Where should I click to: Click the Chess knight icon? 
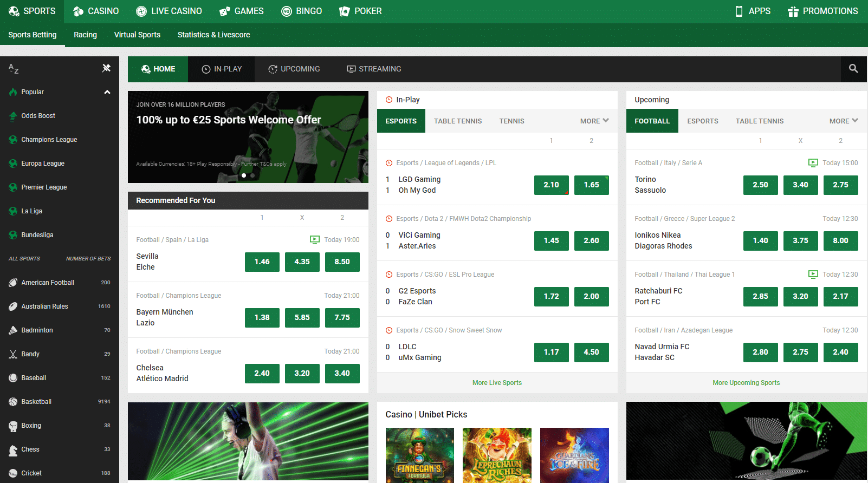(x=13, y=449)
